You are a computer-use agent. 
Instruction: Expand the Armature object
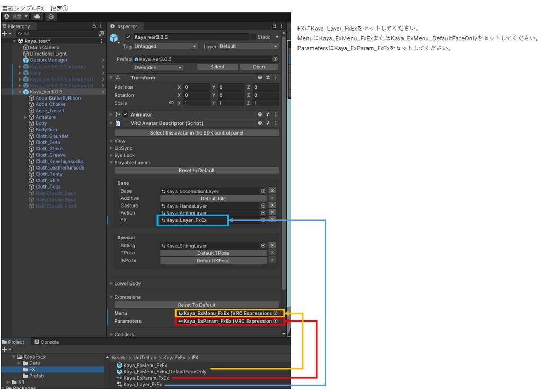(25, 117)
